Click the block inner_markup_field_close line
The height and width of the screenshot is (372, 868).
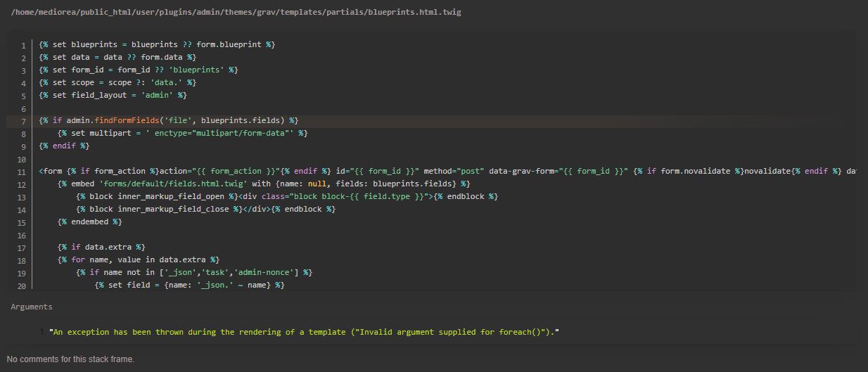coord(205,210)
